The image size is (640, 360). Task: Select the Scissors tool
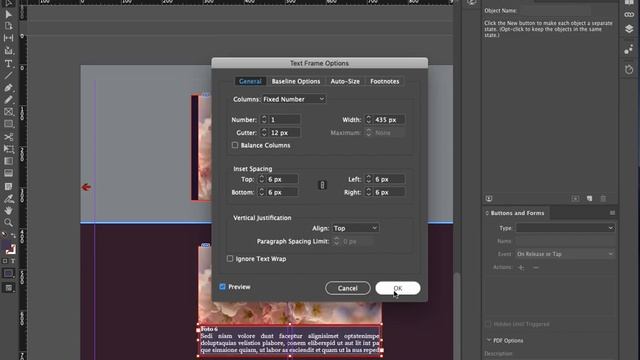coord(8,137)
